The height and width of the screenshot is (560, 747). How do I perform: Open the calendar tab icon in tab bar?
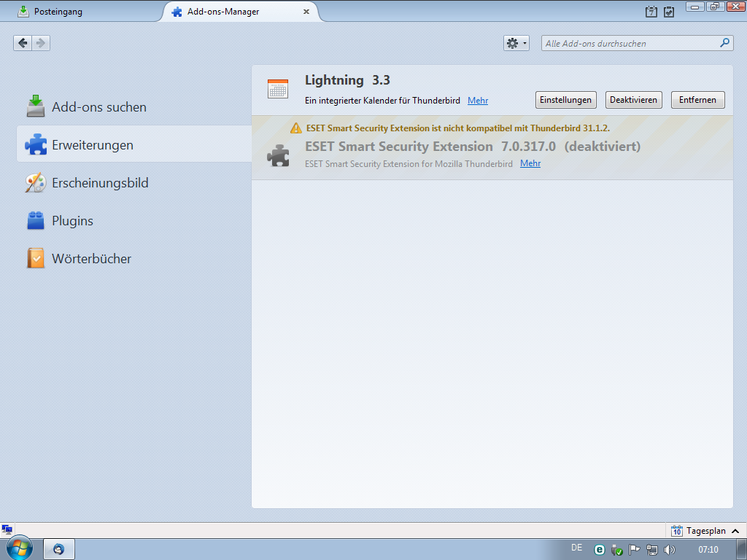click(651, 12)
